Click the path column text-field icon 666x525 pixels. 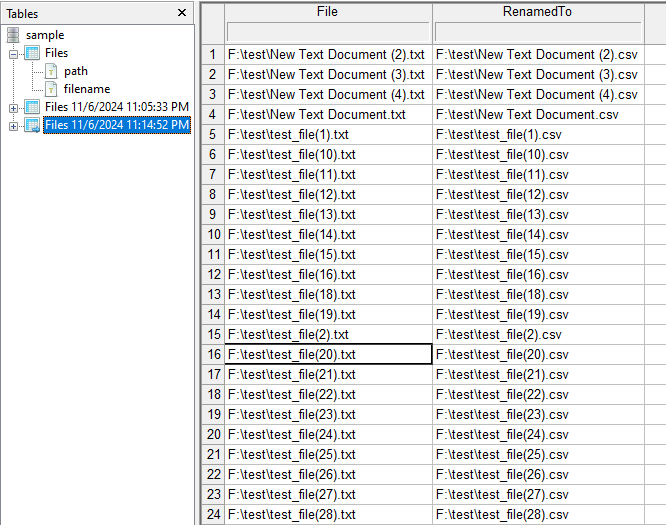(52, 71)
